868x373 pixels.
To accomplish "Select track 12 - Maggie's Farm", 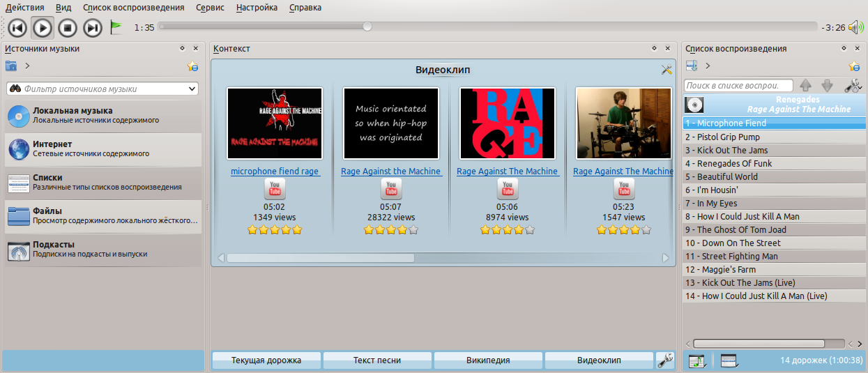I will tap(774, 269).
